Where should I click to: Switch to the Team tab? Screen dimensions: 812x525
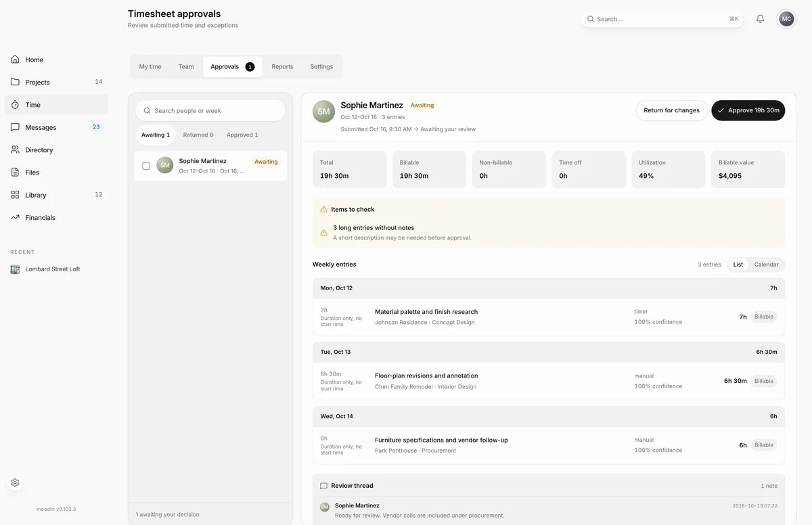click(x=186, y=67)
